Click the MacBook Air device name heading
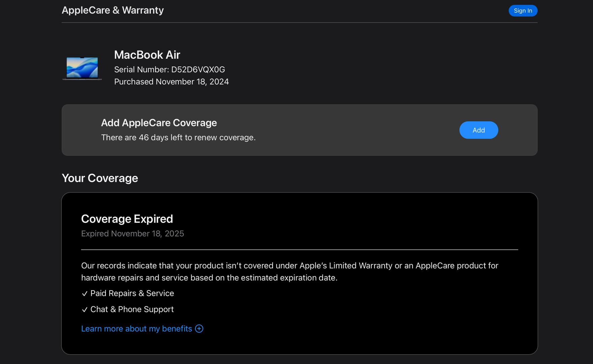 pyautogui.click(x=147, y=55)
